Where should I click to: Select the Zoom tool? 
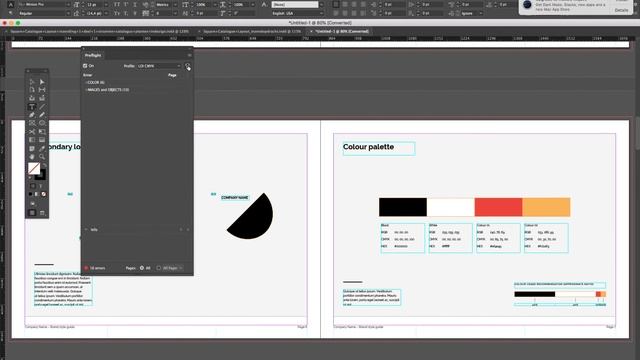pos(42,157)
